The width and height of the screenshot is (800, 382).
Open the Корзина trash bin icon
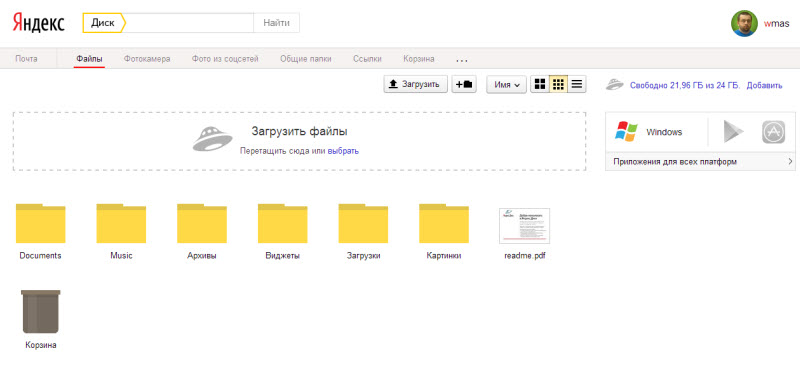40,312
